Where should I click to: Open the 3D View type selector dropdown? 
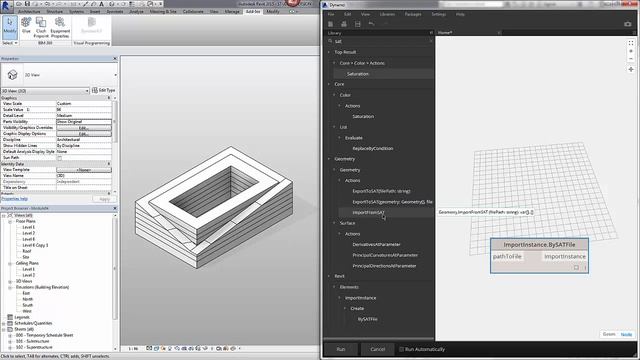(x=116, y=75)
